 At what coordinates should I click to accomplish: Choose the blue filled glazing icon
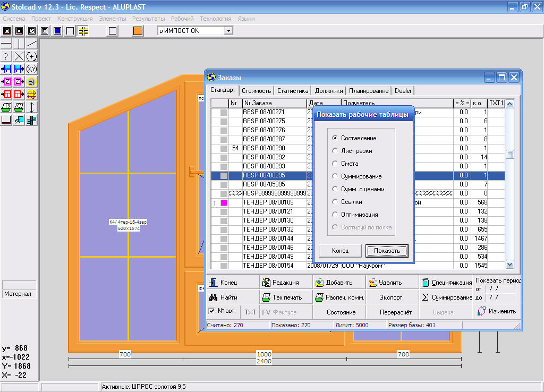click(x=57, y=31)
